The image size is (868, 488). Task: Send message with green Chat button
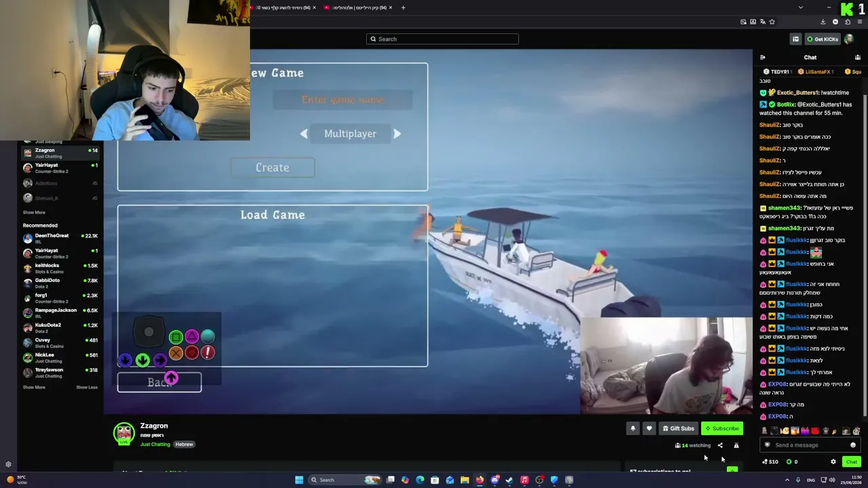pos(852,462)
